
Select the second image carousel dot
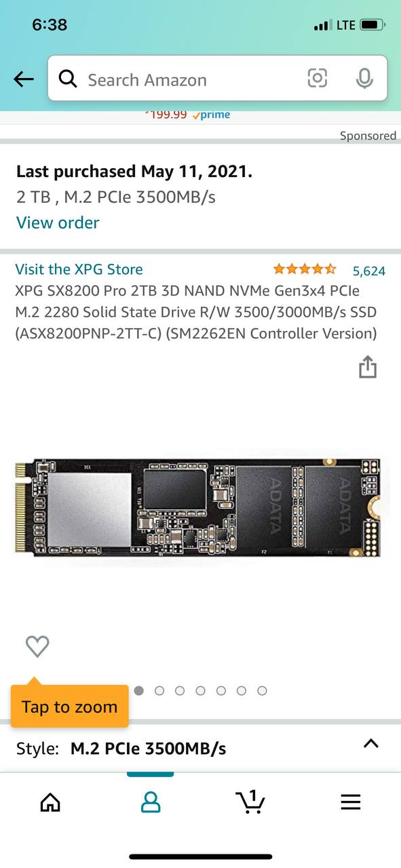[x=159, y=691]
